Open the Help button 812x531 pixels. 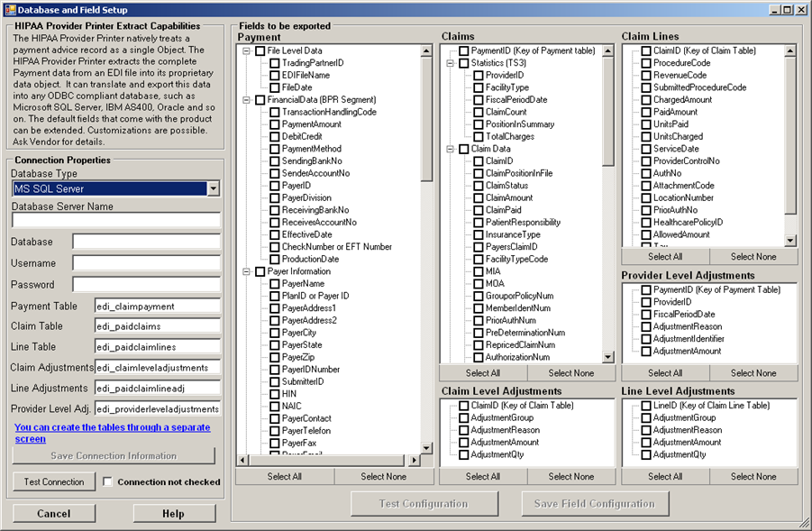[173, 514]
